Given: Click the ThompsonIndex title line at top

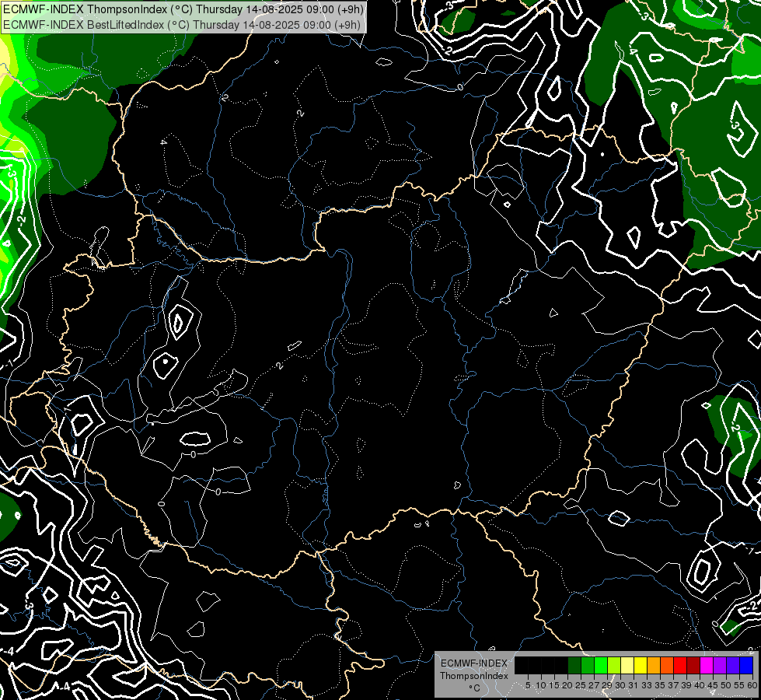Looking at the screenshot, I should click(183, 9).
